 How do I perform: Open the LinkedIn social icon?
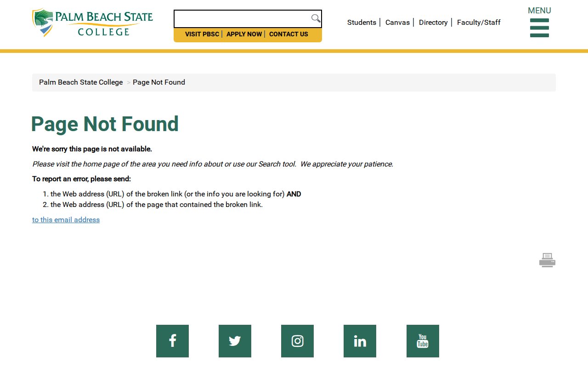(x=360, y=341)
